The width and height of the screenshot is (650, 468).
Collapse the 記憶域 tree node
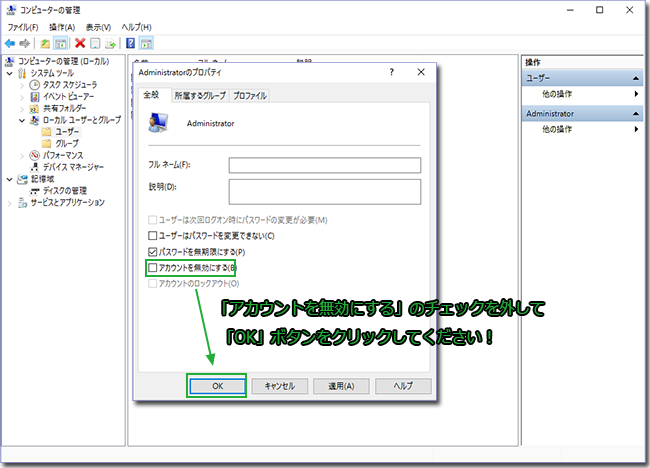[10, 179]
